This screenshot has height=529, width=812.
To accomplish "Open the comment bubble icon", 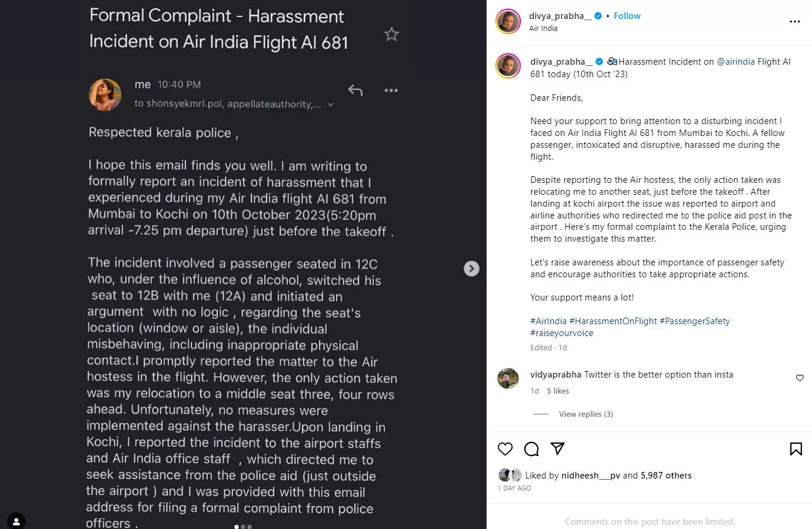I will (531, 449).
